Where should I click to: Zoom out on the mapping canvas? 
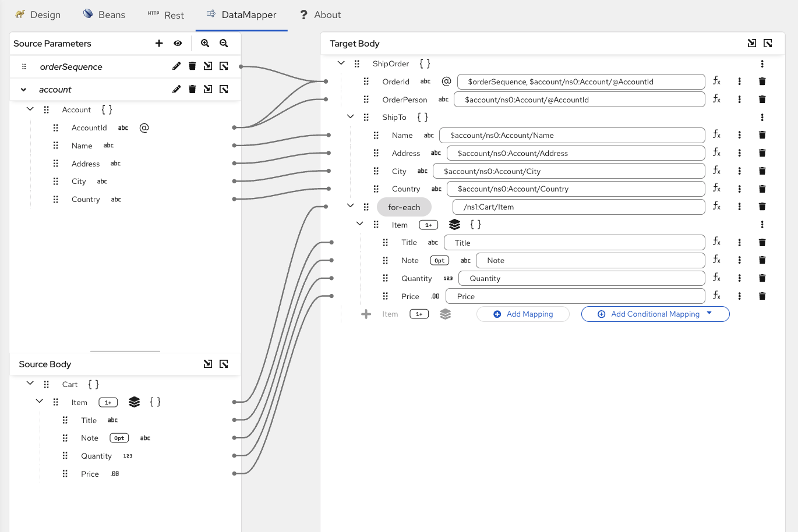pos(224,43)
